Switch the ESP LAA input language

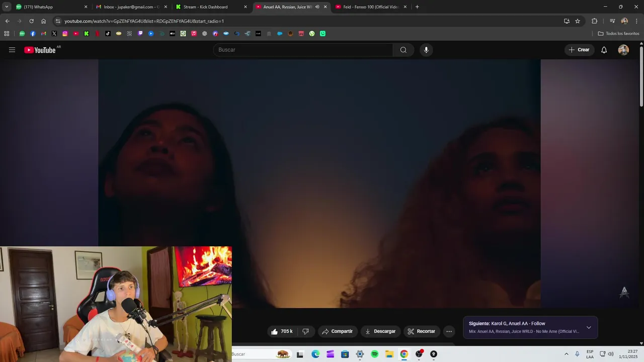point(590,354)
